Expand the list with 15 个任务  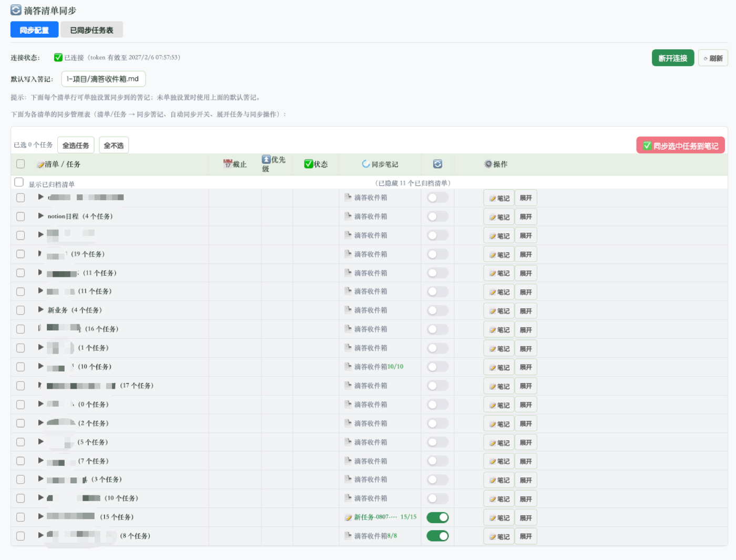click(41, 516)
